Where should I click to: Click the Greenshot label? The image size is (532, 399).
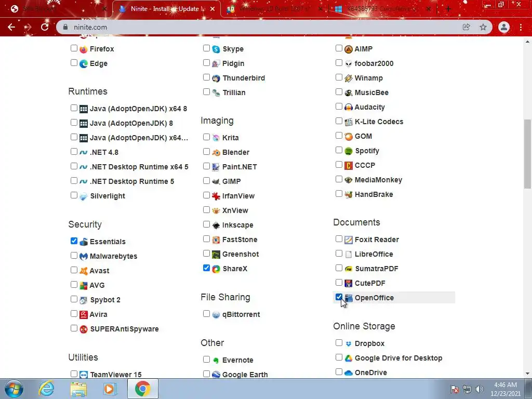coord(241,254)
